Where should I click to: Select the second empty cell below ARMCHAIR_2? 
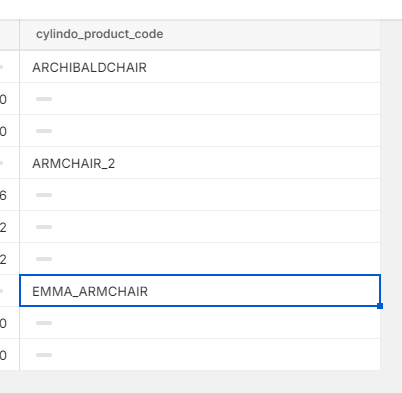pyautogui.click(x=200, y=227)
